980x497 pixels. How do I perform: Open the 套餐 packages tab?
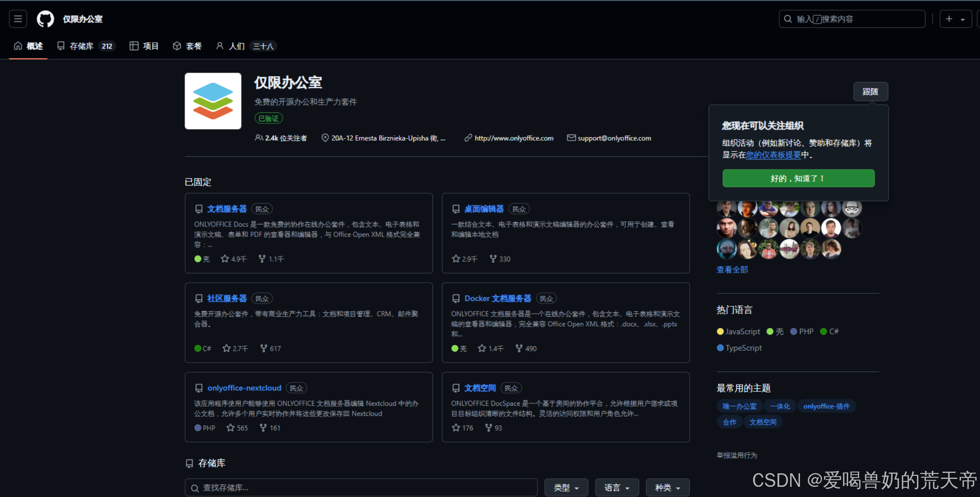pos(188,46)
